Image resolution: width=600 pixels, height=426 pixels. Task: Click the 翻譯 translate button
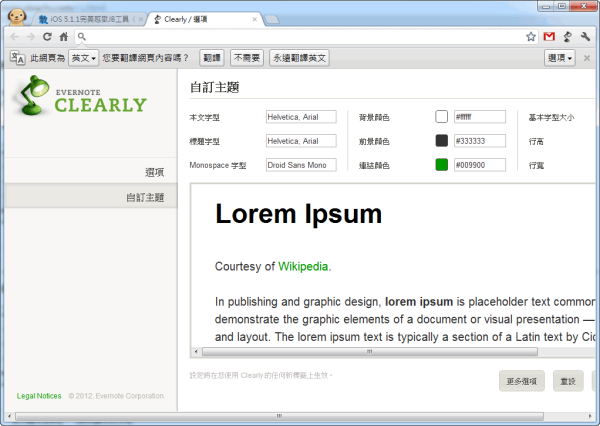click(211, 59)
